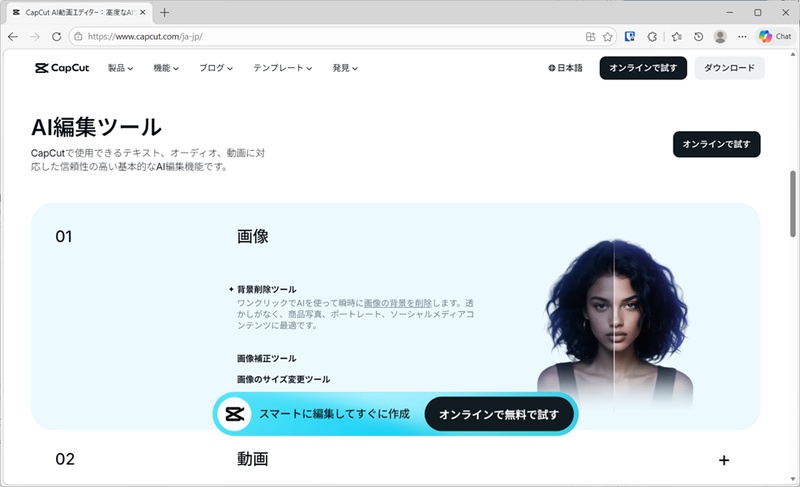The height and width of the screenshot is (487, 800).
Task: Open the 日本語 language selector
Action: point(565,68)
